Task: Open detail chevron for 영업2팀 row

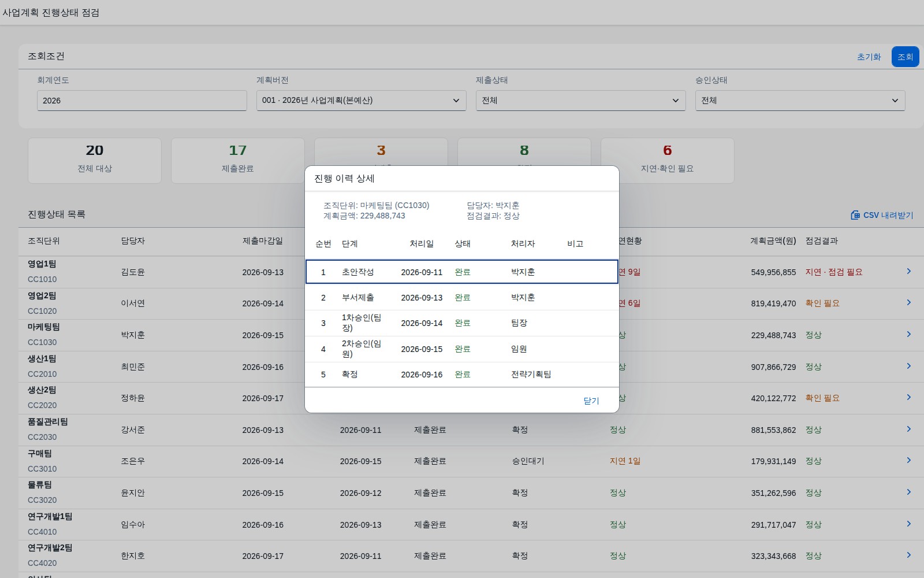Action: click(x=908, y=302)
